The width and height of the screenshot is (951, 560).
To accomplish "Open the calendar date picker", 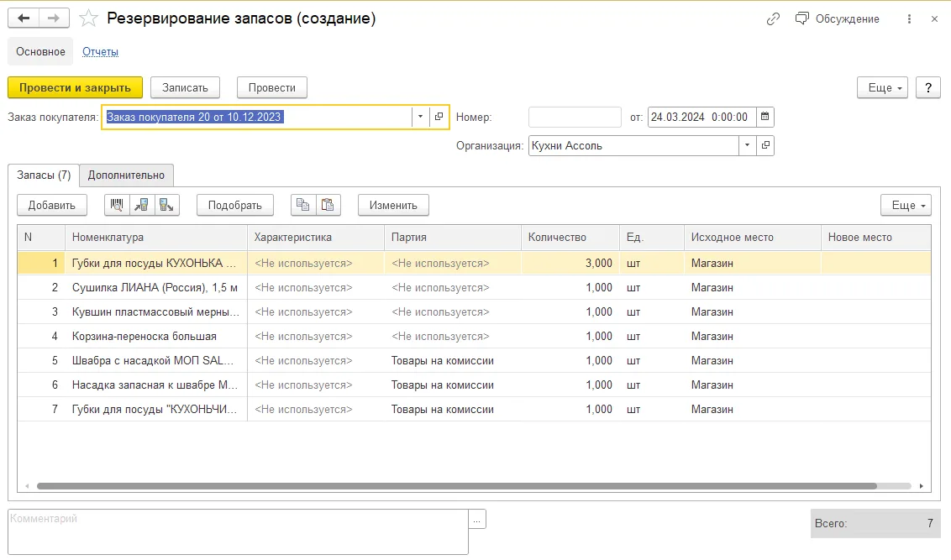I will coord(764,117).
